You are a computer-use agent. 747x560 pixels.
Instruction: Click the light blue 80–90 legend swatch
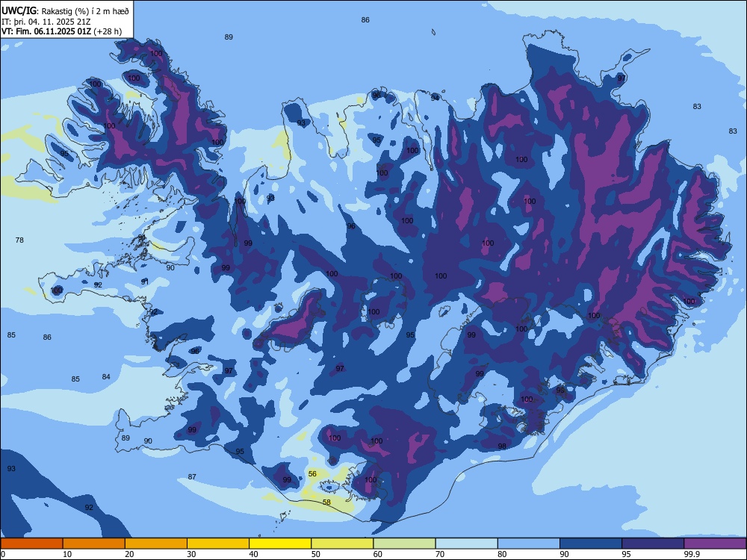[529, 544]
